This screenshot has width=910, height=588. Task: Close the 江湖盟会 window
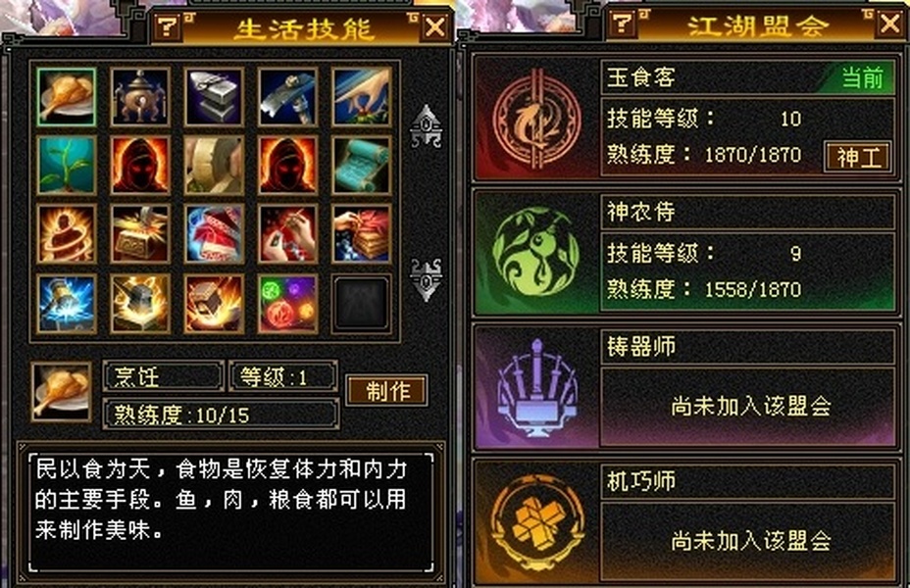[889, 24]
